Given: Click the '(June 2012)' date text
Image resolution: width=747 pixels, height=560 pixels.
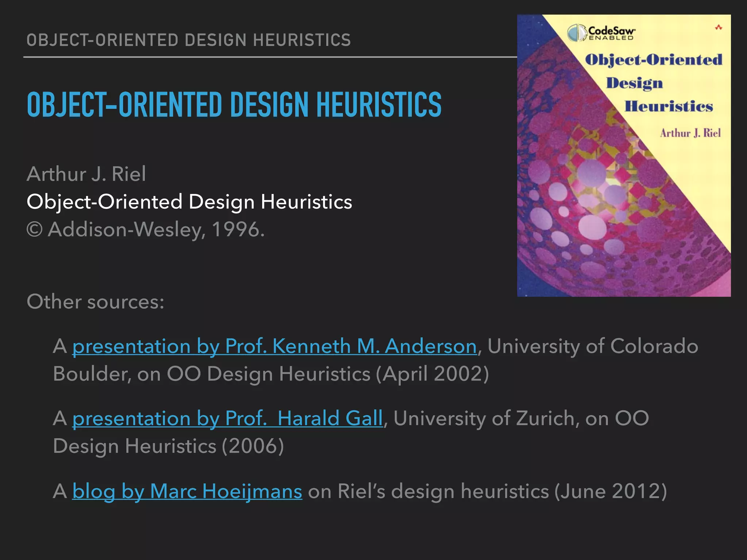Looking at the screenshot, I should pyautogui.click(x=611, y=491).
